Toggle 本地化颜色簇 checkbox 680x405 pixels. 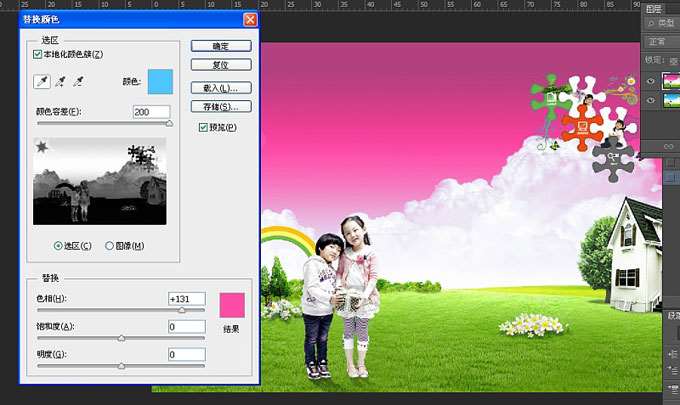tap(37, 55)
